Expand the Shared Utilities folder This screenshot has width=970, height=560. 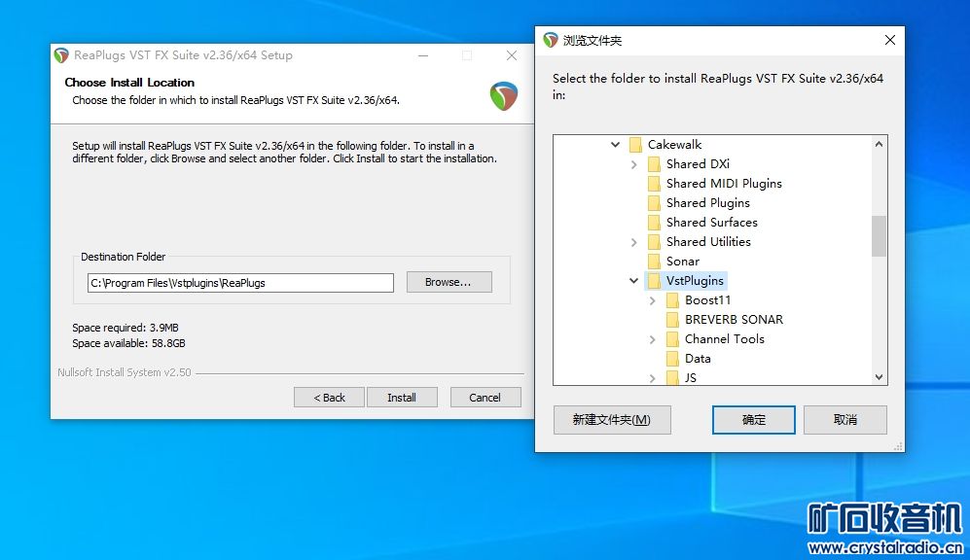point(633,242)
